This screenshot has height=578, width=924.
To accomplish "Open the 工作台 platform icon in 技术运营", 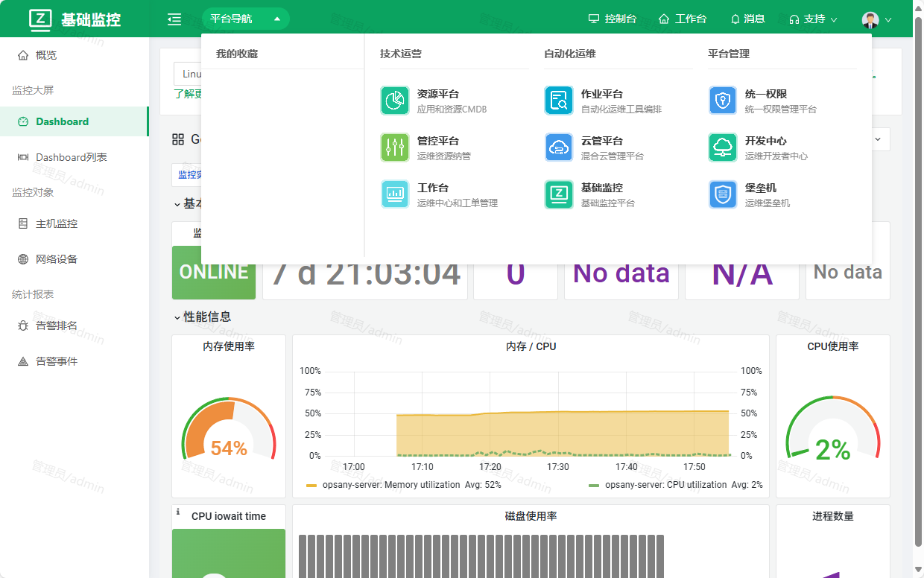I will point(395,194).
